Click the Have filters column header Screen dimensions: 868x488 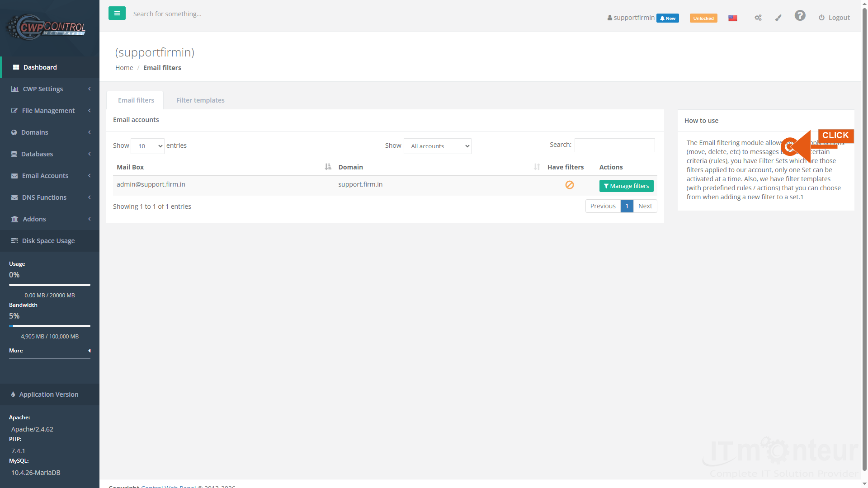(566, 167)
